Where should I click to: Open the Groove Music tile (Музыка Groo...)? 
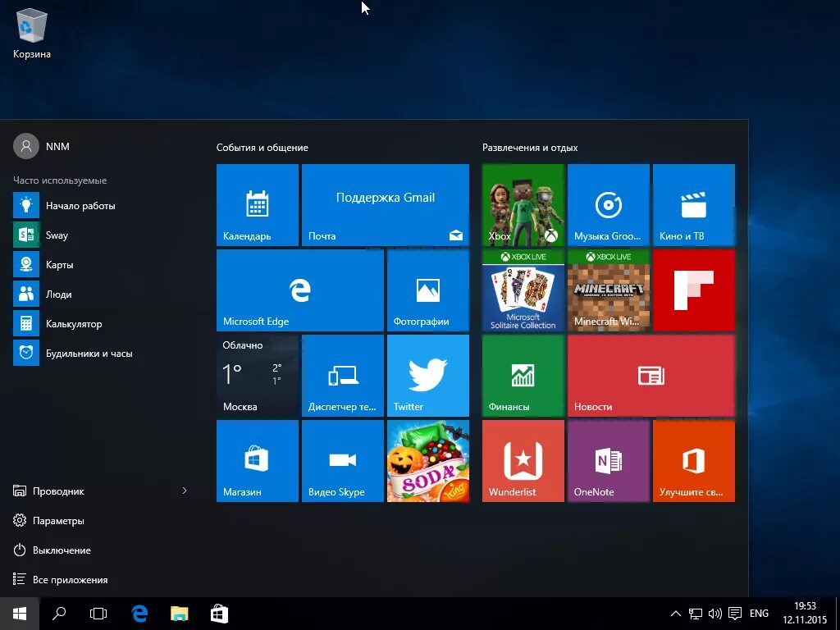[609, 205]
